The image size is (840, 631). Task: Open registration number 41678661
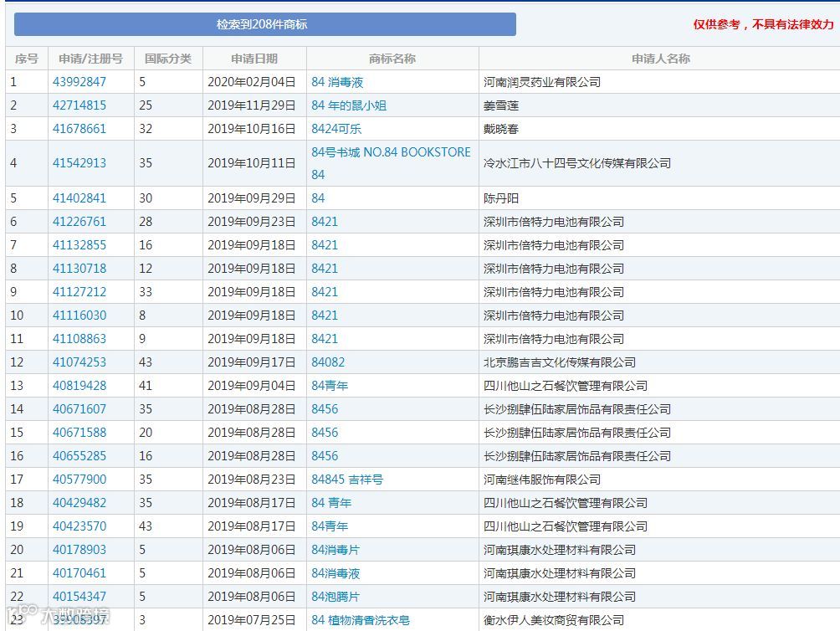[79, 129]
